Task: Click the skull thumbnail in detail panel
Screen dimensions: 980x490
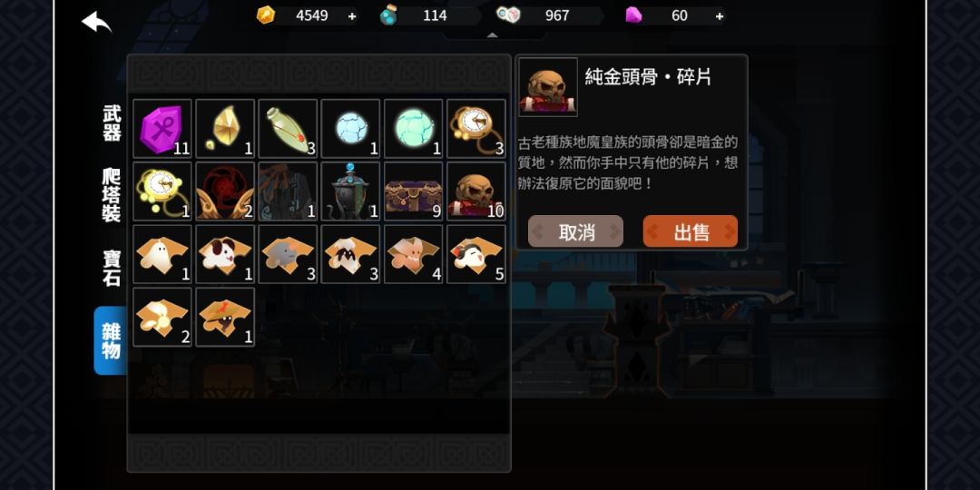Action: [x=548, y=87]
